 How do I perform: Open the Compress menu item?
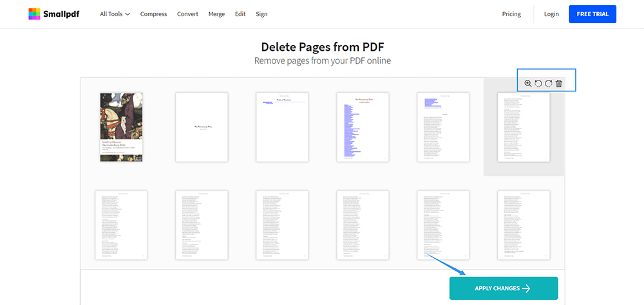click(153, 14)
